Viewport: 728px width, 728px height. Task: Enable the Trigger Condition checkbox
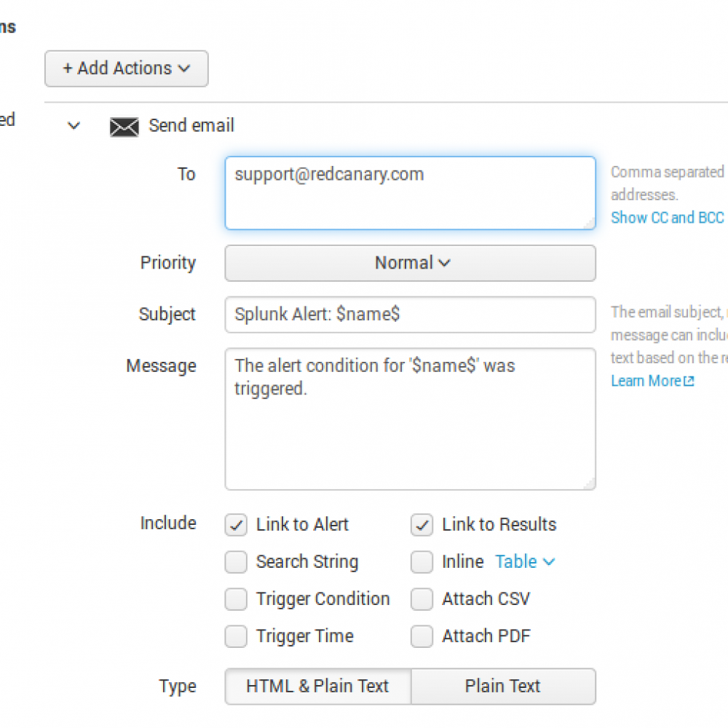[x=236, y=599]
